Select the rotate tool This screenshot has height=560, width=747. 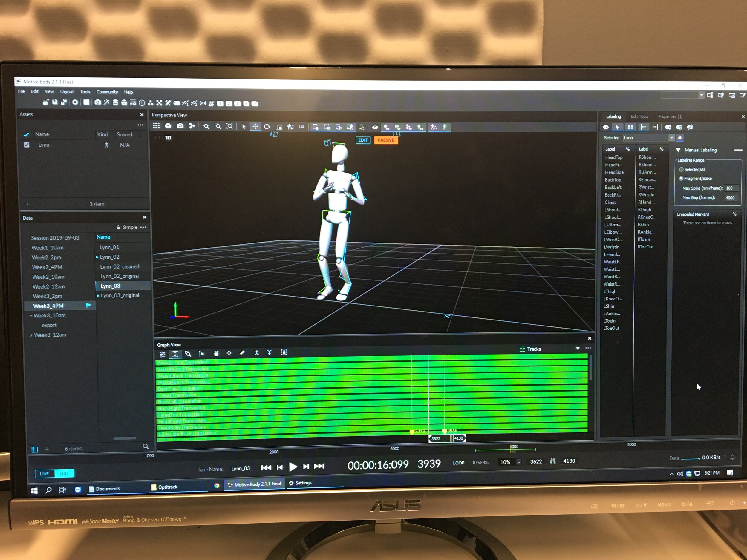[267, 127]
